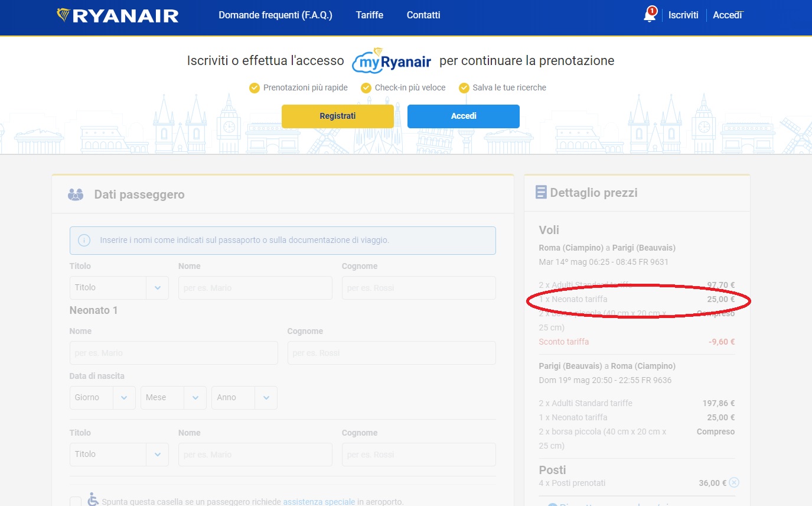Open the notification bell alerts
Viewport: 812px width, 506px height.
coord(649,15)
